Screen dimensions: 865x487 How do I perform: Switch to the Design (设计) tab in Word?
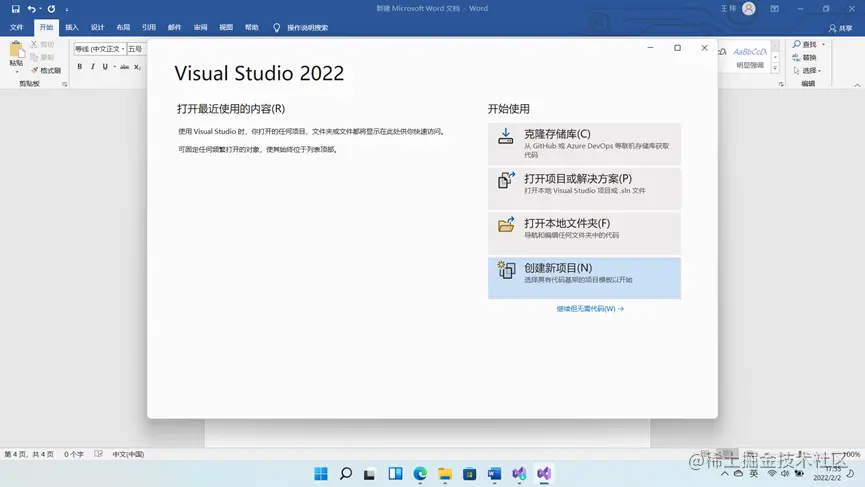(98, 28)
